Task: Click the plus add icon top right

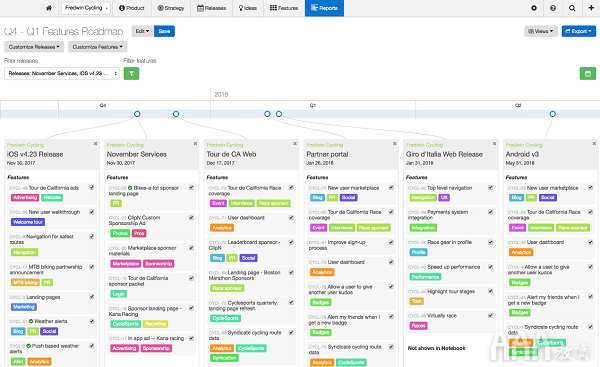Action: point(591,8)
